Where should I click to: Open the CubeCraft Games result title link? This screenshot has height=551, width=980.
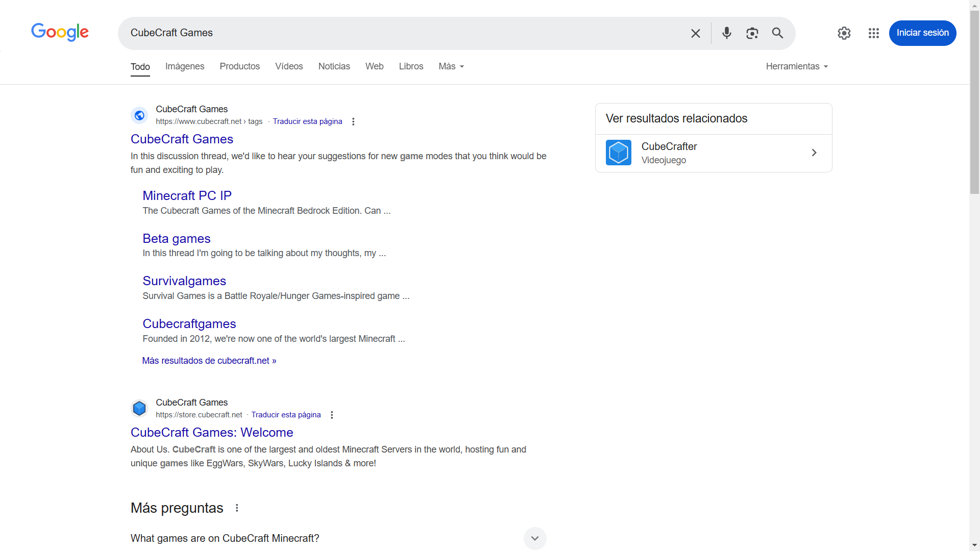[182, 139]
